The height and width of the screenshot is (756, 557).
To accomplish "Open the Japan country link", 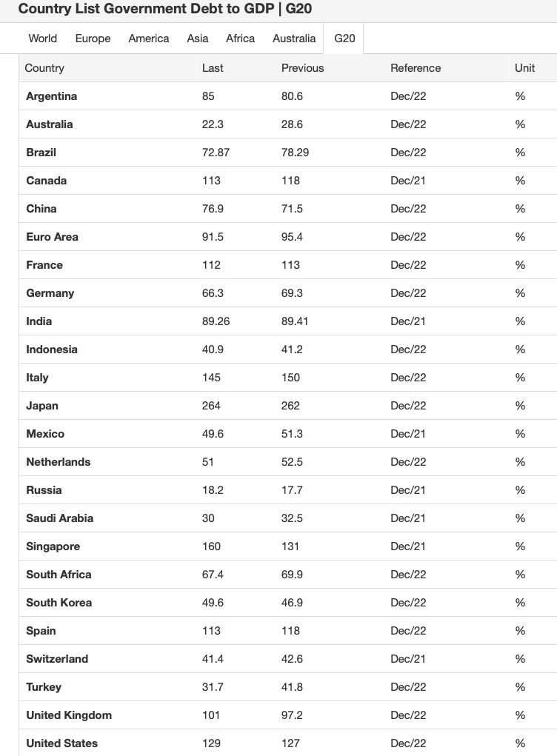I will [41, 406].
